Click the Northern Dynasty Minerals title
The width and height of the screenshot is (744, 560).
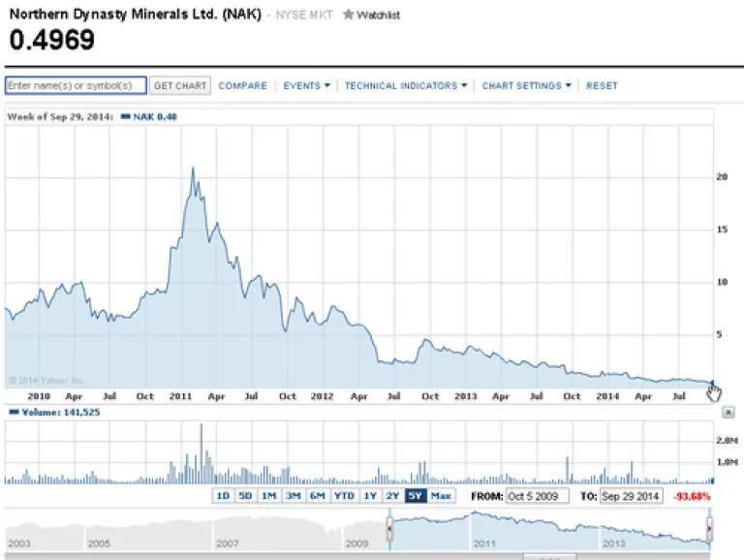click(x=136, y=15)
